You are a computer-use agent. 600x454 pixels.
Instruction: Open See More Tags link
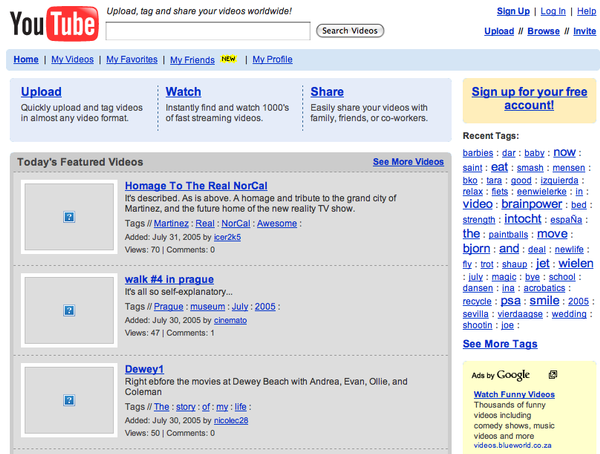pos(500,344)
